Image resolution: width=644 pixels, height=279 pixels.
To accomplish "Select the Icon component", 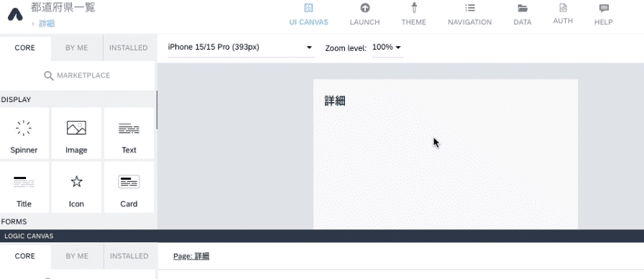I will coord(76,187).
